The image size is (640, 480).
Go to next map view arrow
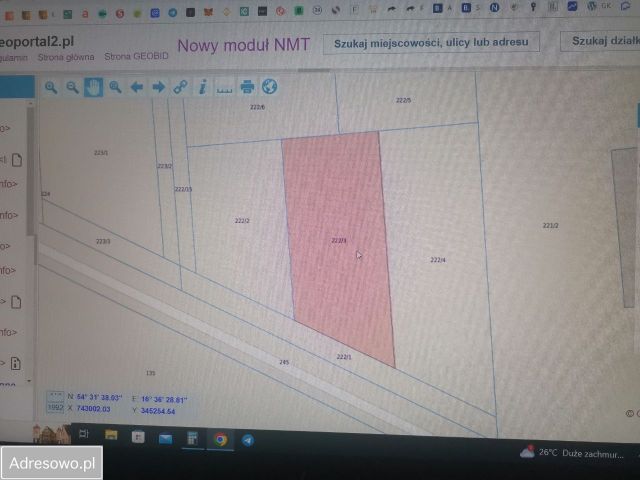(158, 87)
